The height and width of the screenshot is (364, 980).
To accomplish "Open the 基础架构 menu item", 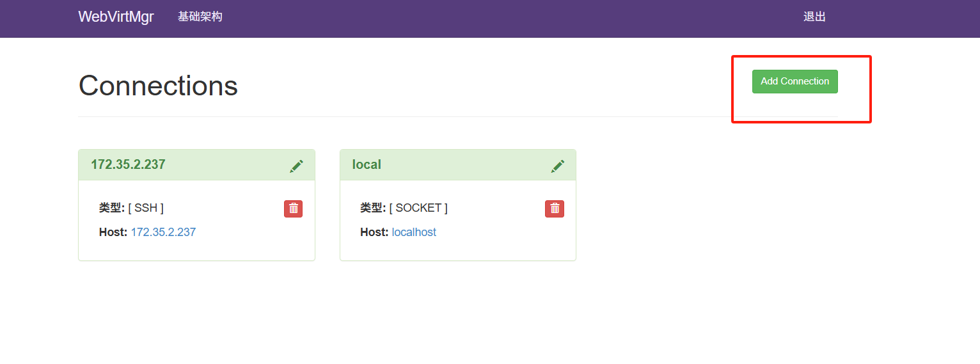I will pyautogui.click(x=200, y=17).
